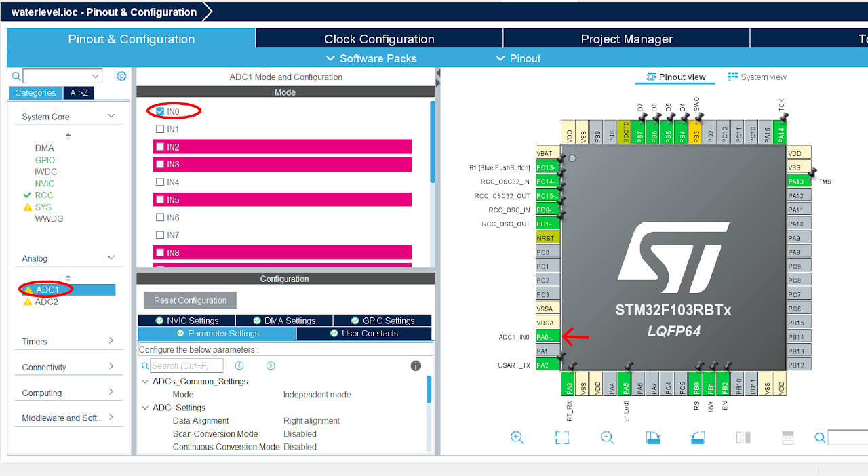
Task: Collapse the Analog category
Action: coord(111,258)
